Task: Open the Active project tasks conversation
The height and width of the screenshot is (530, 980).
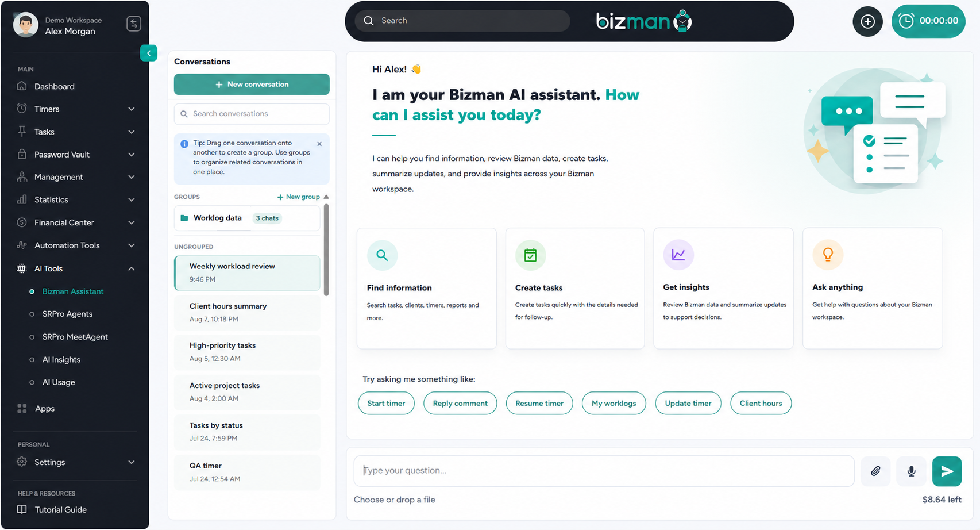Action: 247,392
